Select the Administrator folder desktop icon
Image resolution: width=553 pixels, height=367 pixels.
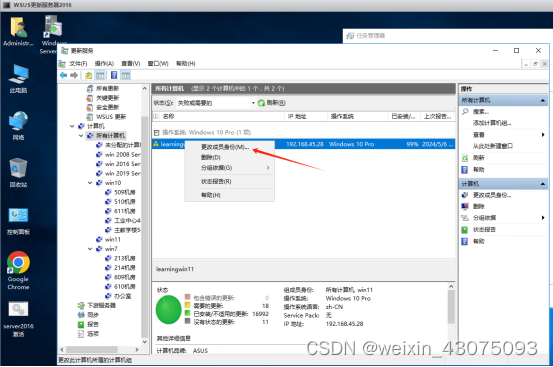(x=18, y=32)
